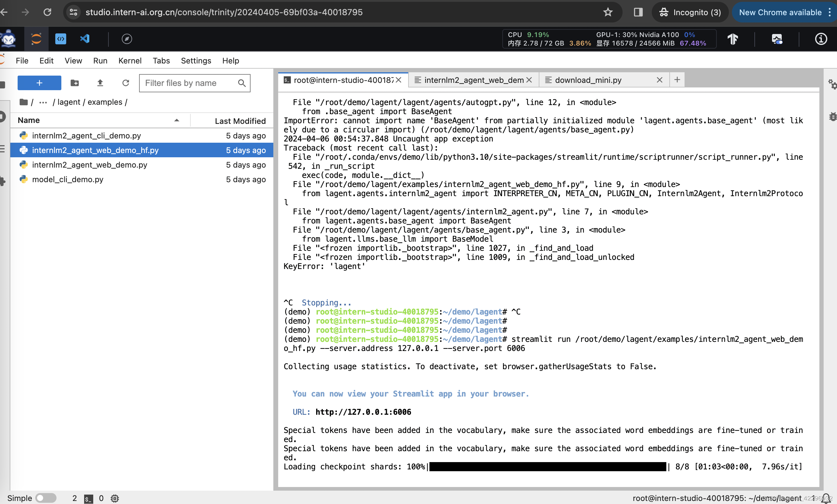Viewport: 837px width, 504px height.
Task: Toggle the Simple mode switch
Action: pyautogui.click(x=46, y=498)
